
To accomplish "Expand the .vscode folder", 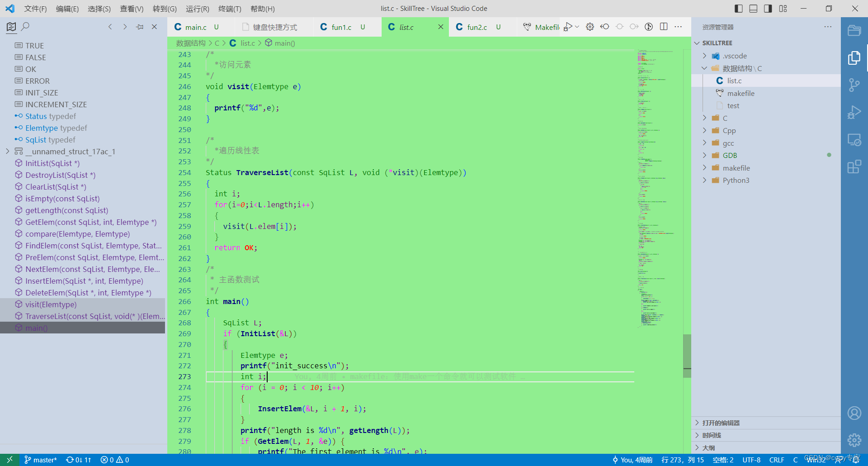I will [705, 56].
